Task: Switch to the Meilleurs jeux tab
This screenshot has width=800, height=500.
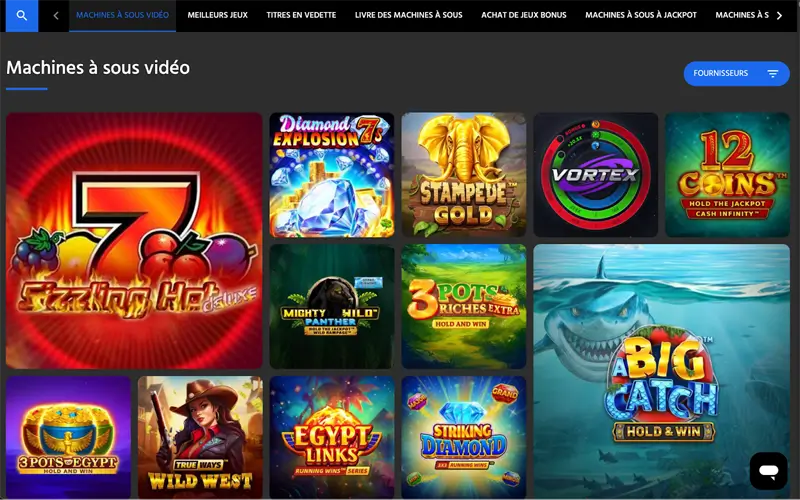Action: (x=217, y=15)
